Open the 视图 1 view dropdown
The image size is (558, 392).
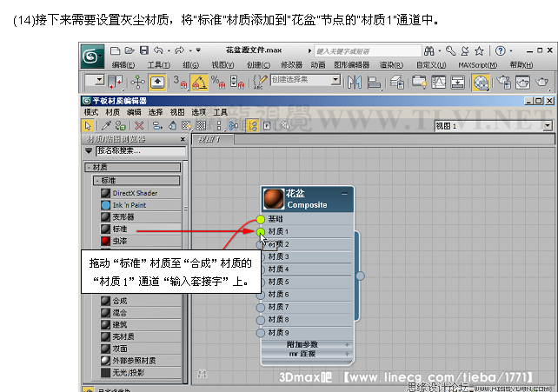548,125
